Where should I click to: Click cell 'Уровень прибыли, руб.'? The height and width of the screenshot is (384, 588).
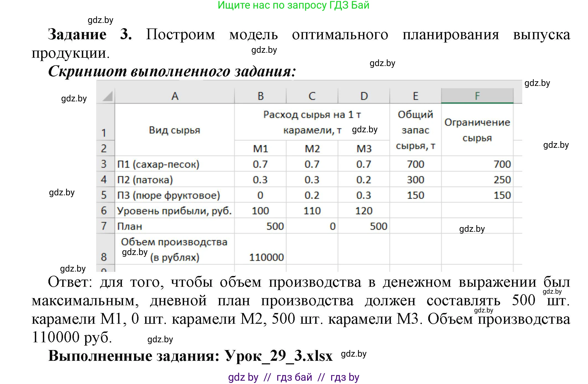pos(175,210)
